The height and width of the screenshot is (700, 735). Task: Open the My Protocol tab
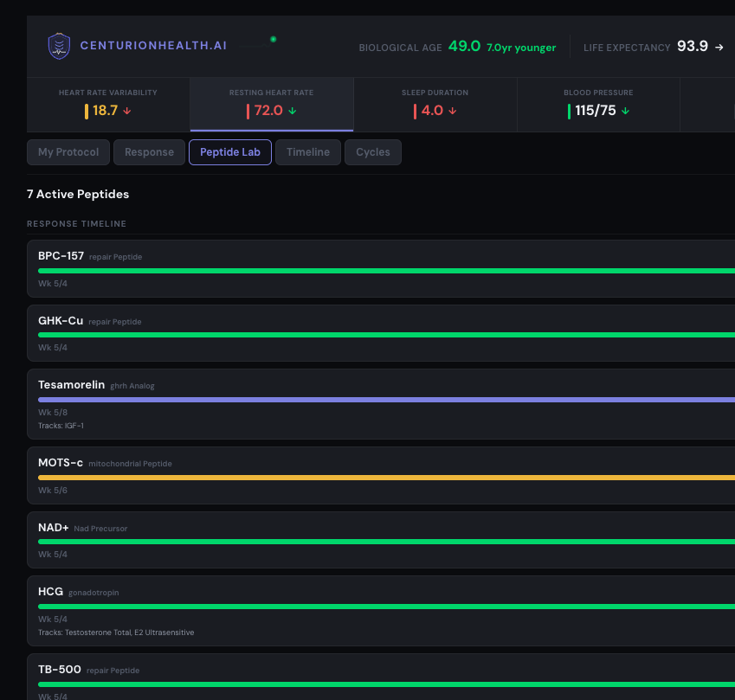68,152
